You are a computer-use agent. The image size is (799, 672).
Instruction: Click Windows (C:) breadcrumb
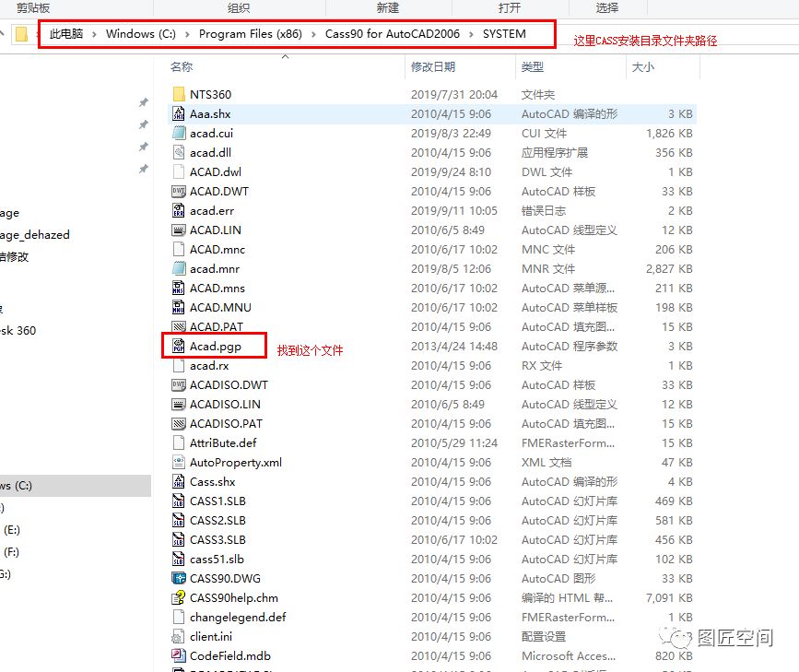(141, 34)
